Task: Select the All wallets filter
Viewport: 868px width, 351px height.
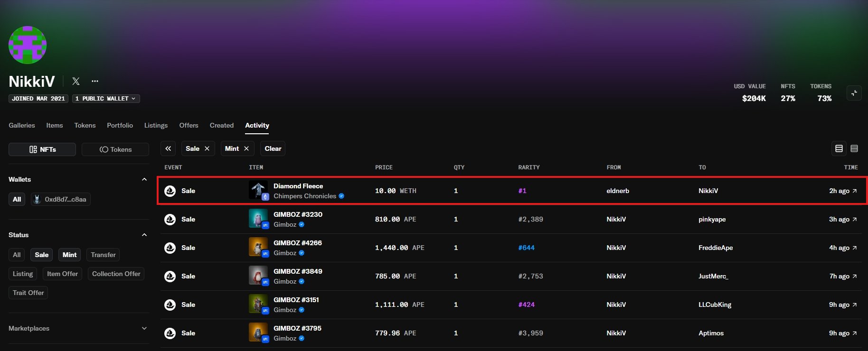Action: (x=17, y=199)
